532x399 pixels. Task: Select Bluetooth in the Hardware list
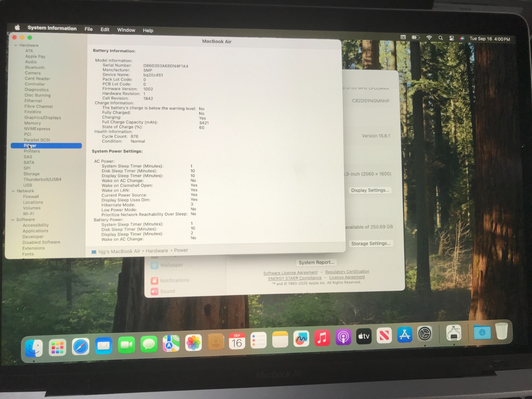point(35,67)
